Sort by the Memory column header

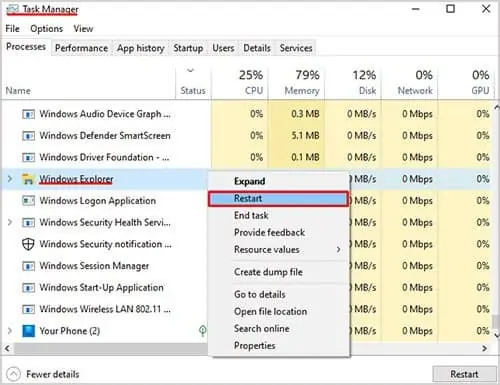296,83
